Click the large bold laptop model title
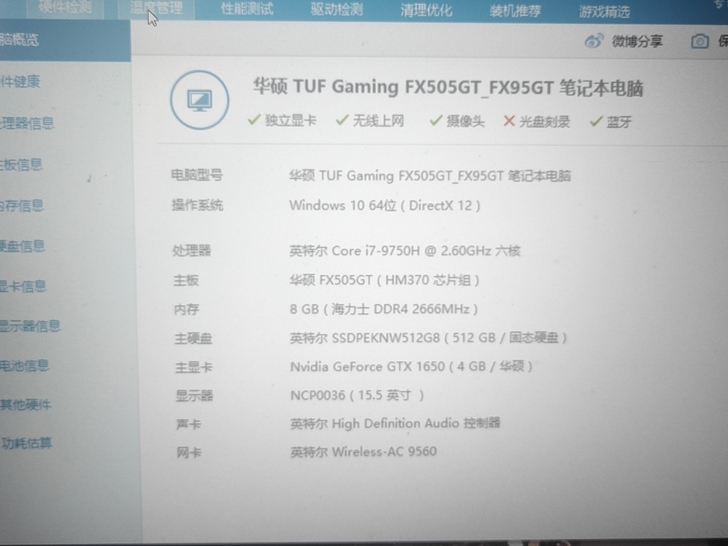Screen dimensions: 728x546 tap(448, 87)
